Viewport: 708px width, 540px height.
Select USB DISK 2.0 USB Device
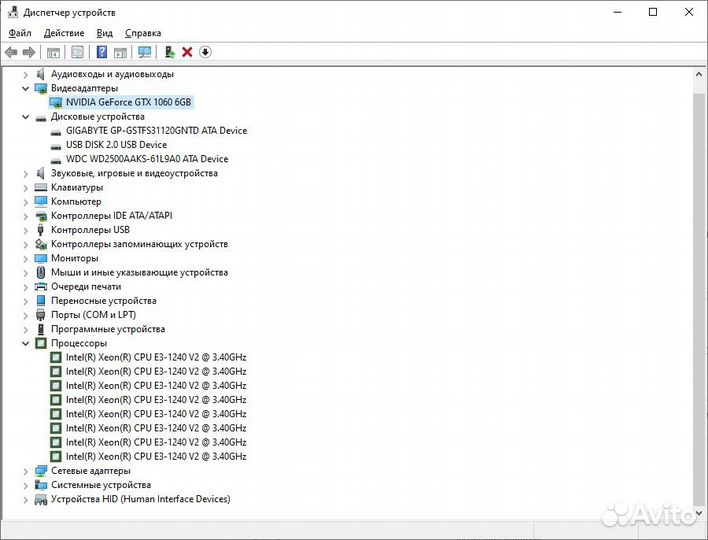(x=116, y=145)
